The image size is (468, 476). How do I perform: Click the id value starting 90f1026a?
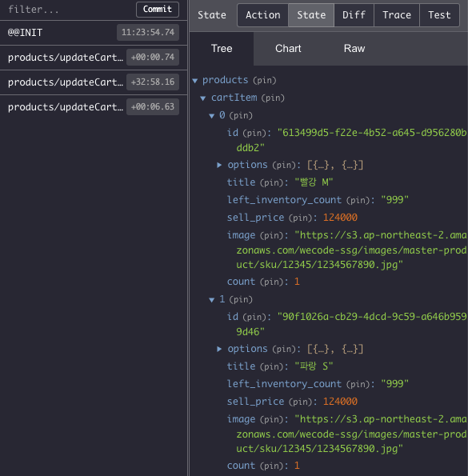[351, 324]
